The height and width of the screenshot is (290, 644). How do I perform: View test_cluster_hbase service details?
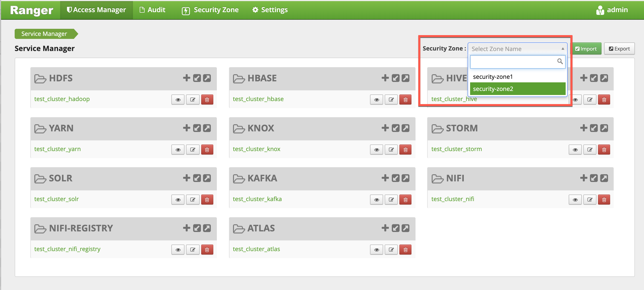pos(377,100)
